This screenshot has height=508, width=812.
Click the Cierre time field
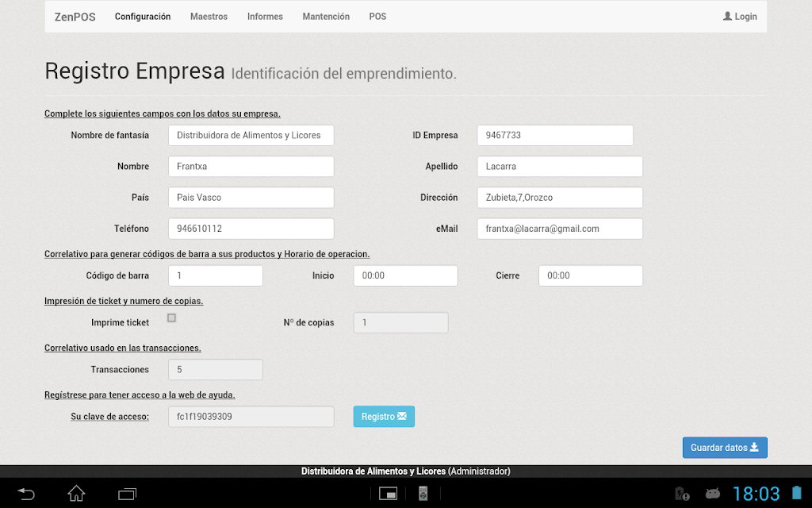(590, 275)
